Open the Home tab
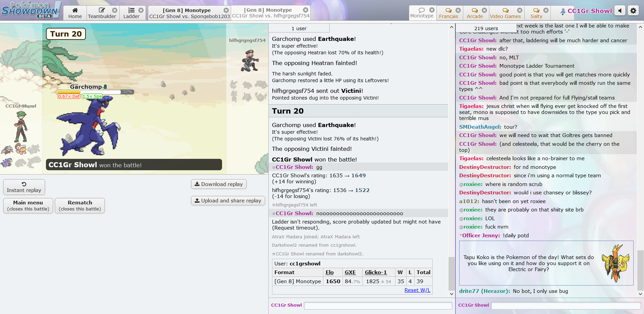 (75, 13)
